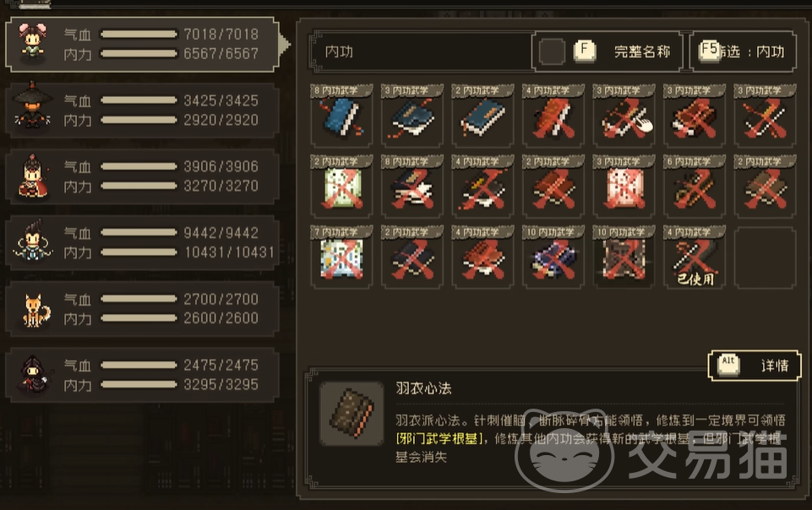The width and height of the screenshot is (812, 510).
Task: Open the 筛选：内功 filter
Action: point(743,52)
